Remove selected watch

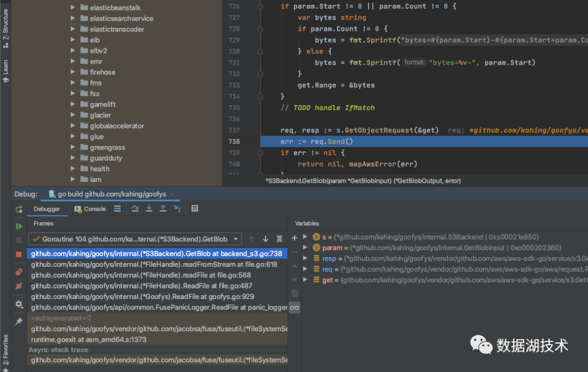pyautogui.click(x=295, y=252)
